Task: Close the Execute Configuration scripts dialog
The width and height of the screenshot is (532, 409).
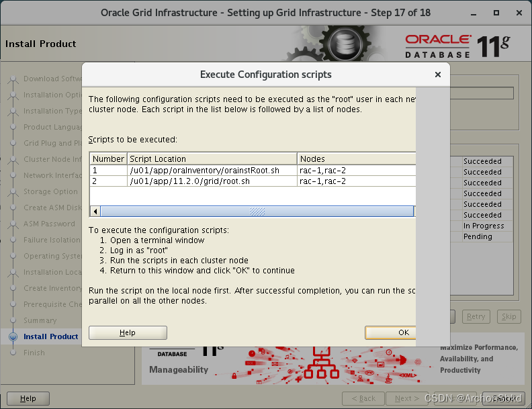Action: (x=438, y=75)
